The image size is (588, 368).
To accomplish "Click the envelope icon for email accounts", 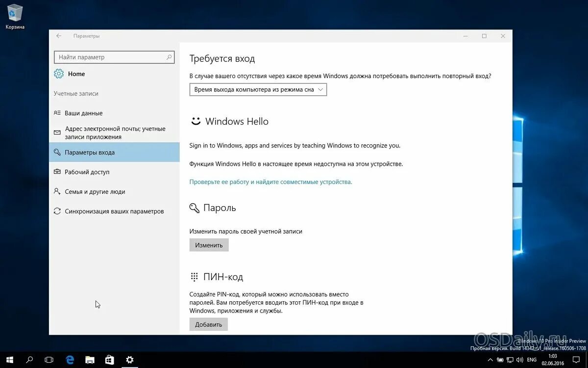I will [57, 133].
